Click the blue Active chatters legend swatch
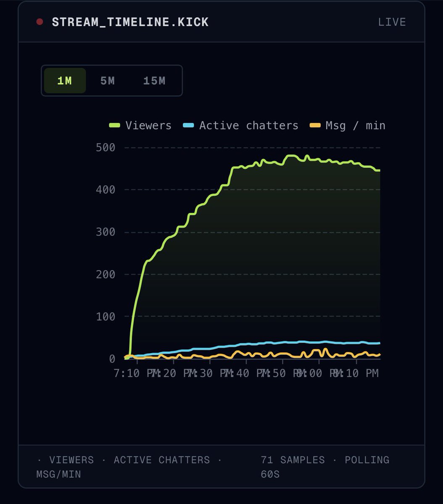Viewport: 443px width, 504px height. pos(189,126)
